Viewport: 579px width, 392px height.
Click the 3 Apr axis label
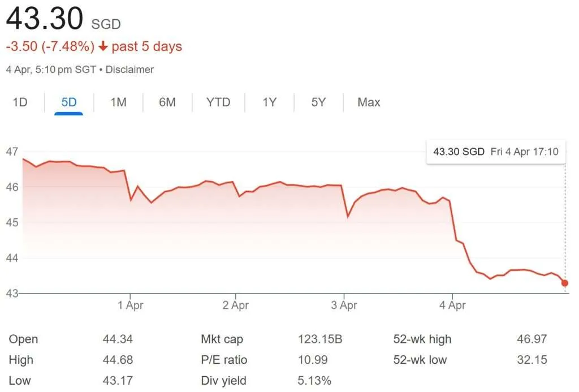tap(344, 305)
